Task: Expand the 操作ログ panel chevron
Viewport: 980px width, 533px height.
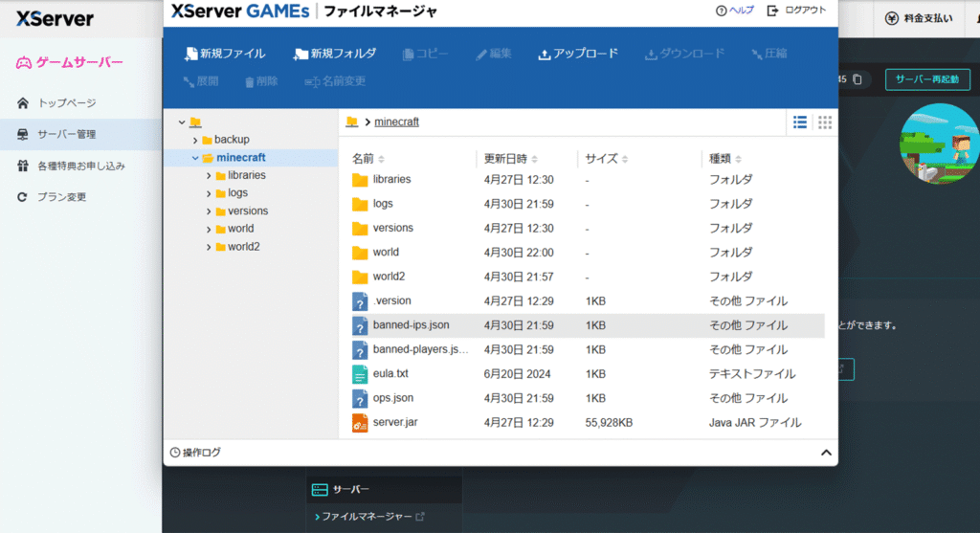Action: [x=826, y=453]
